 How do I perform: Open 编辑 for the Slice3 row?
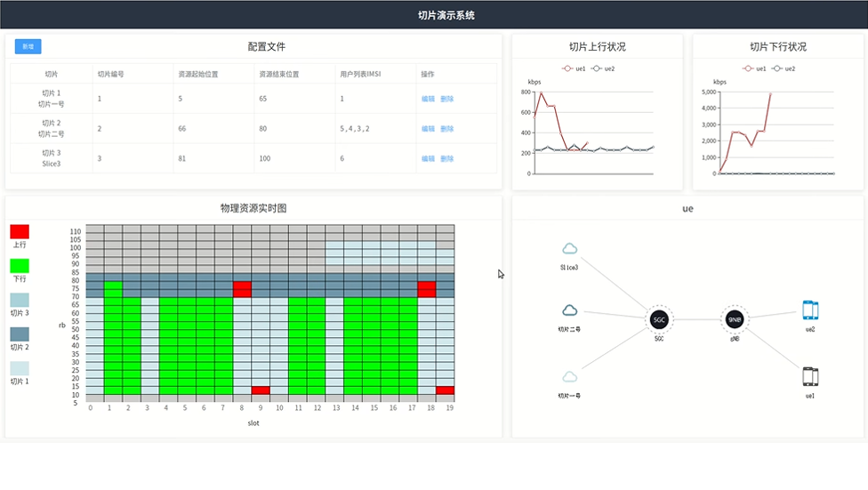coord(428,158)
